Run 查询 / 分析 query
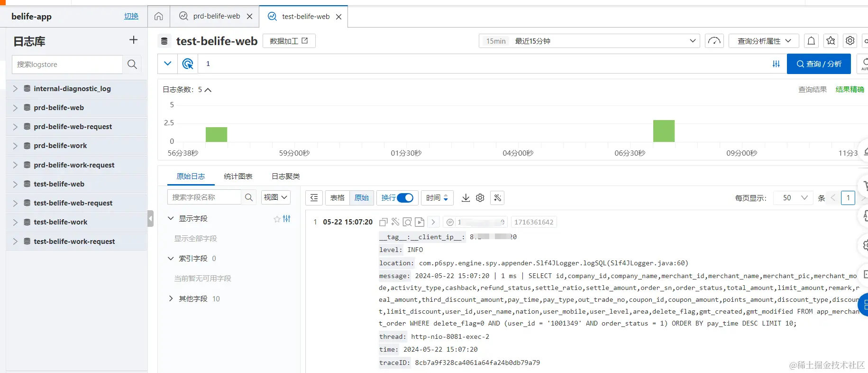 coord(819,64)
